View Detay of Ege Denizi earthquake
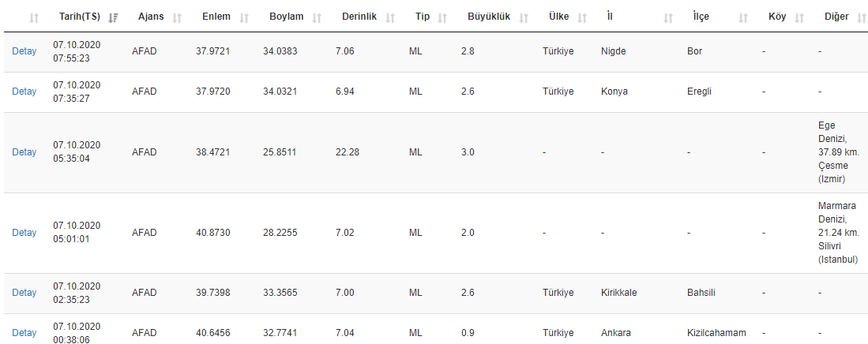 pyautogui.click(x=24, y=152)
